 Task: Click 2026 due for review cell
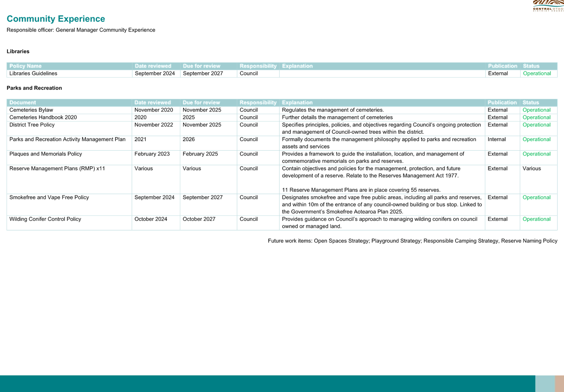[189, 140]
